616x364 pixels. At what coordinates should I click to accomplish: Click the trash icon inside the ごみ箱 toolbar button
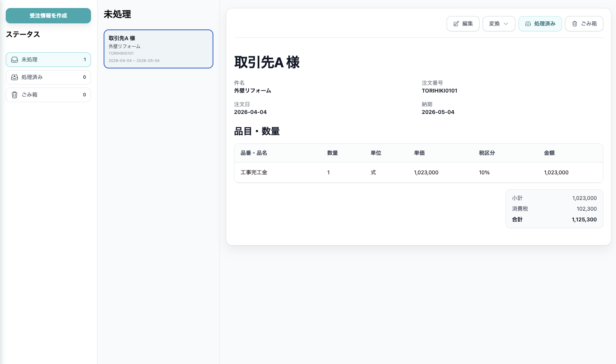575,23
